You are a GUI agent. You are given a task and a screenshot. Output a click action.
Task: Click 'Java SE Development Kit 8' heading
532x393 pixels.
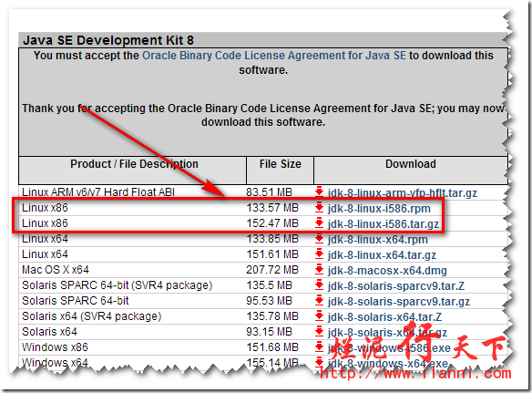tap(108, 40)
